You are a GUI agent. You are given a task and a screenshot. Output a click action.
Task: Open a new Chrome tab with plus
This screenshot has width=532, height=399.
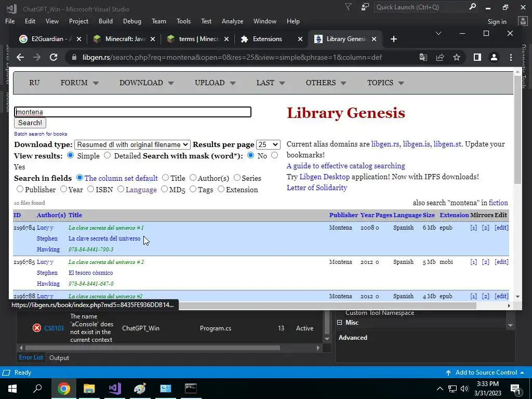point(394,39)
